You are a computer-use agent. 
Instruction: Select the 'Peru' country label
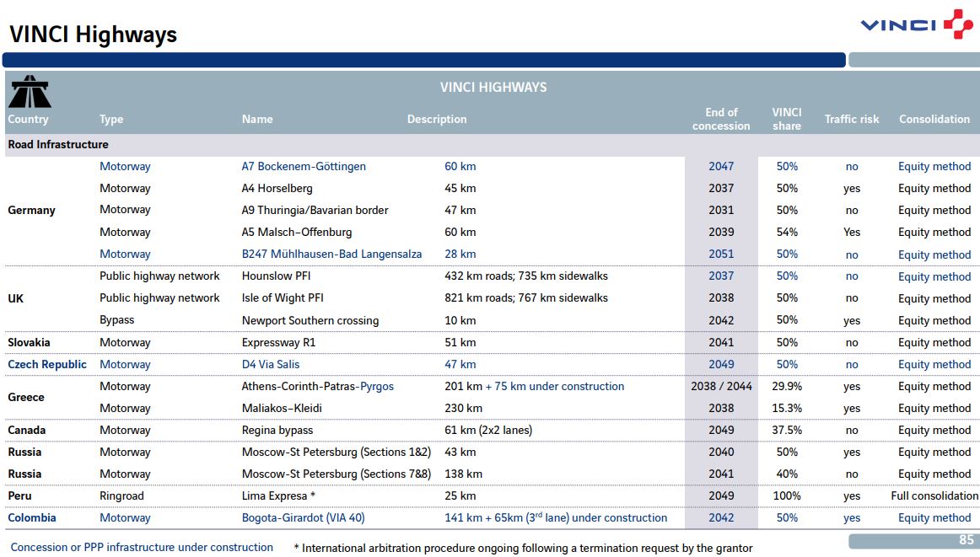19,495
